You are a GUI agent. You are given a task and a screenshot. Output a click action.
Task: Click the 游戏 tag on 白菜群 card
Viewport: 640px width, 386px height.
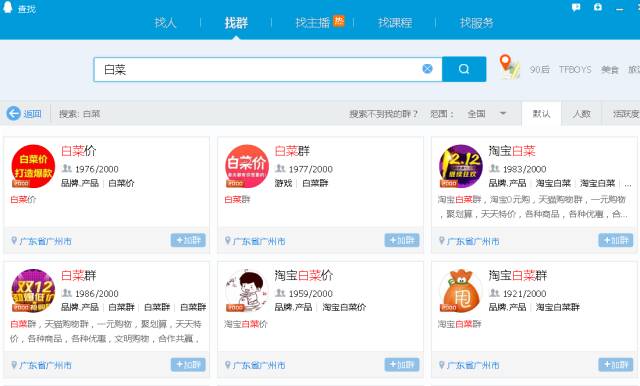(x=284, y=183)
